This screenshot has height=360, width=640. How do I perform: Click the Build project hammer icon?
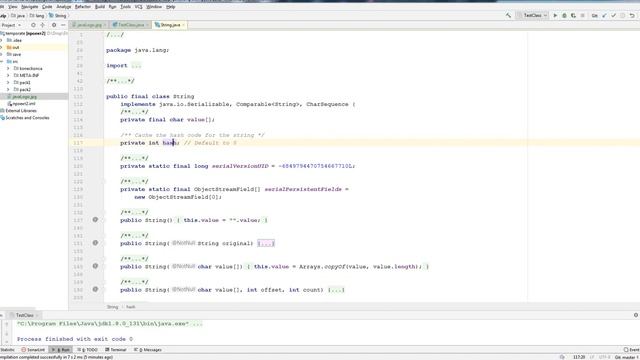(x=508, y=16)
